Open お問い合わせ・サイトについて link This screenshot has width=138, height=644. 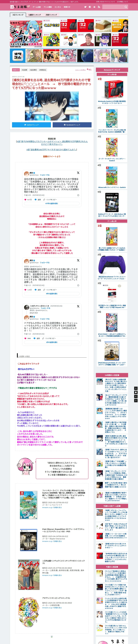[105, 2]
